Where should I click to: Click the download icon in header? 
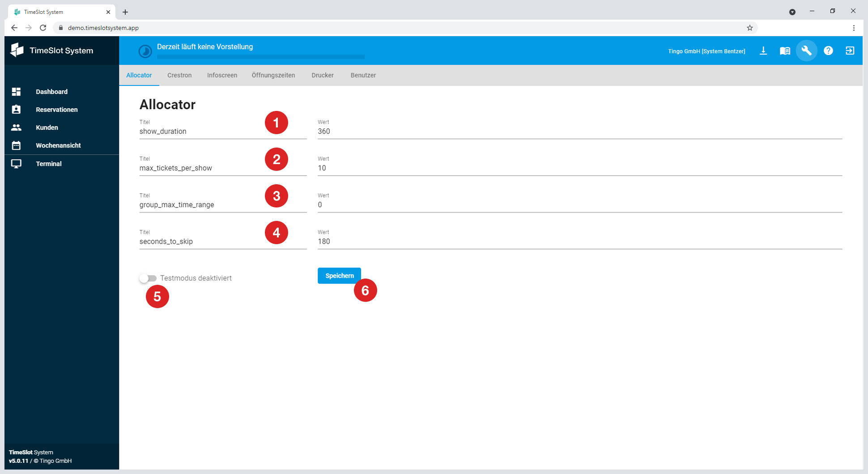[763, 51]
